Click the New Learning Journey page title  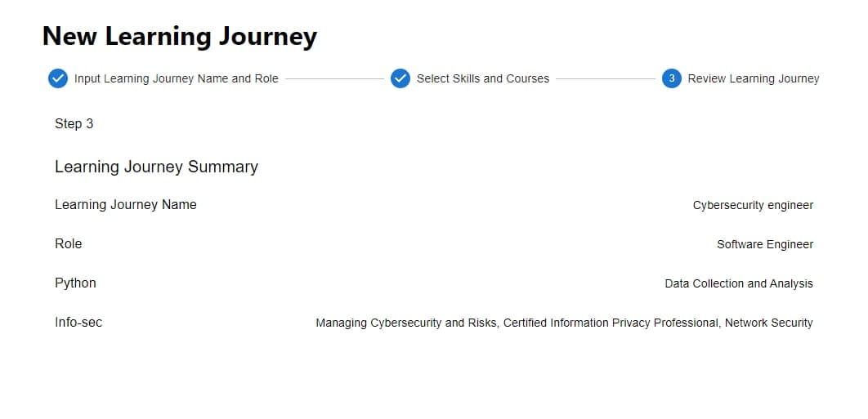click(x=180, y=36)
